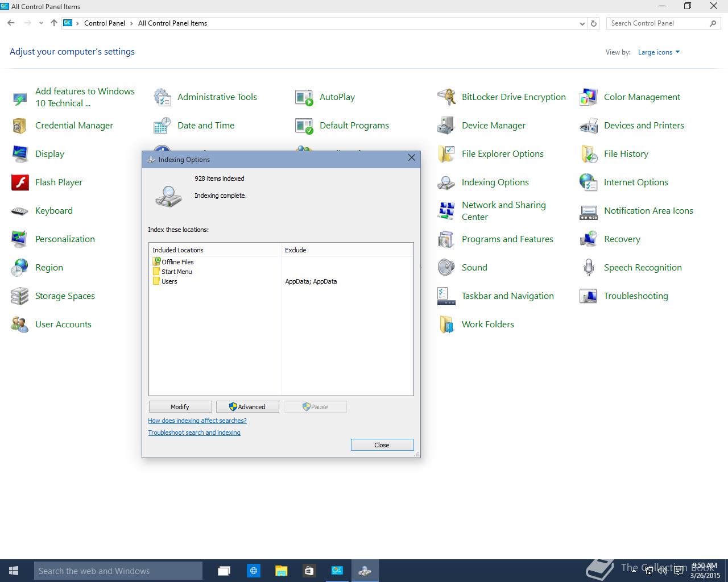728x582 pixels.
Task: Open the User Accounts icon
Action: [20, 325]
